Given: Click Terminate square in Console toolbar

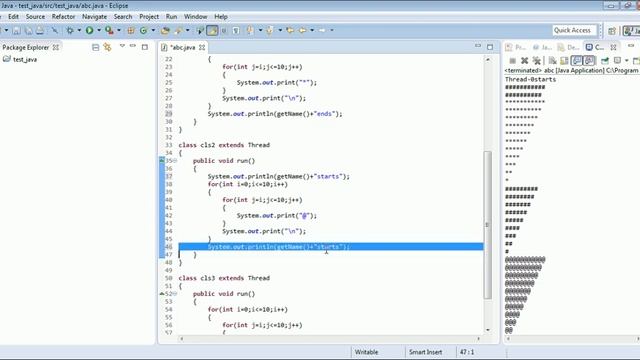Looking at the screenshot, I should coord(513,61).
